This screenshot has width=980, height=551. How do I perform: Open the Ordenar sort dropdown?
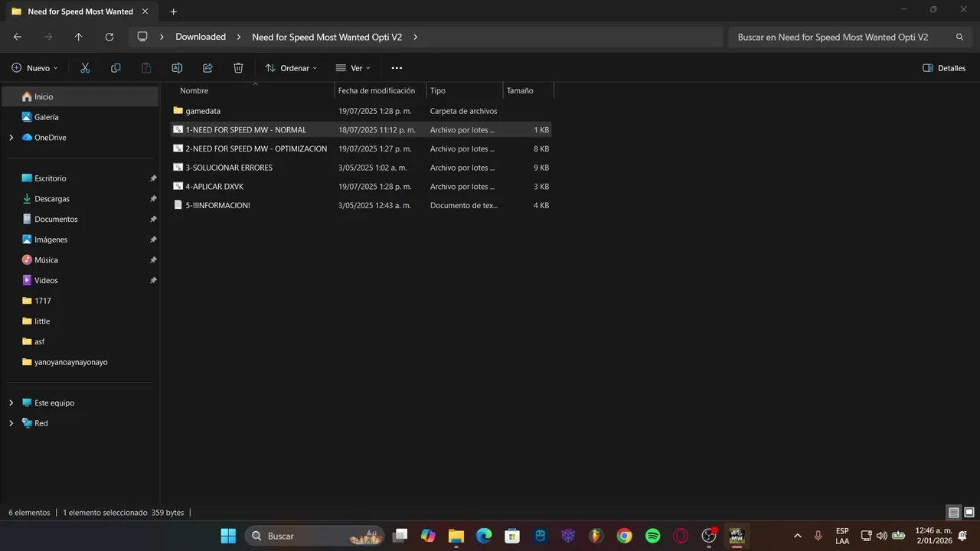tap(291, 68)
